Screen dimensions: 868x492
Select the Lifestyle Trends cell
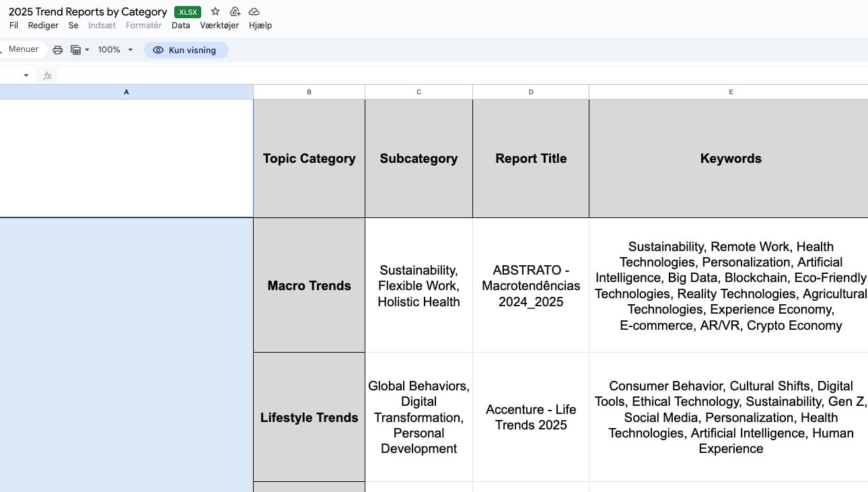[x=309, y=417]
